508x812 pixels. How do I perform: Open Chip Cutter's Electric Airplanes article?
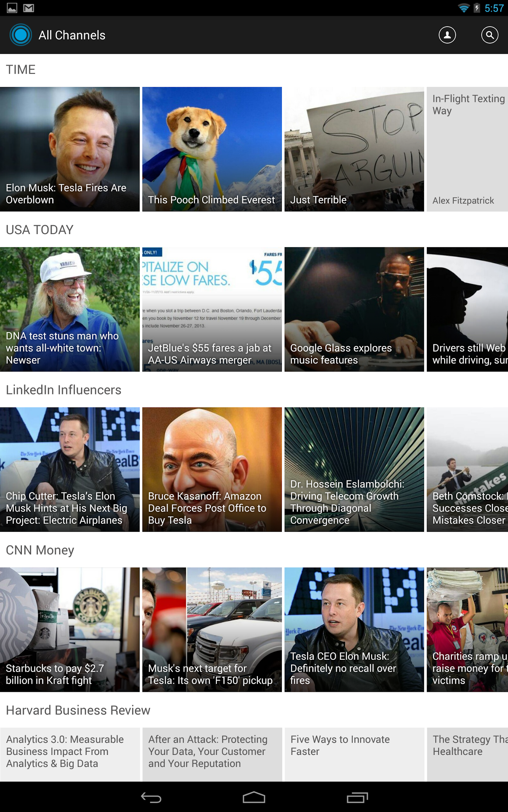click(x=70, y=469)
